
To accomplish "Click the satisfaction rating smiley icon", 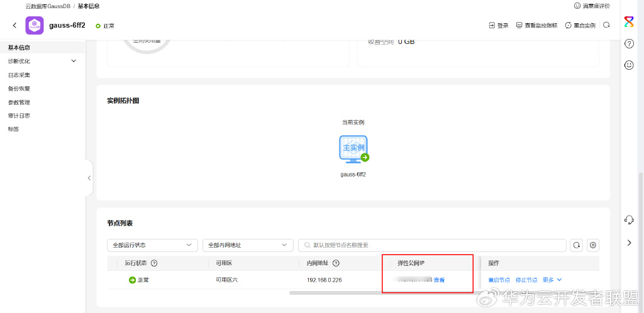I will 577,6.
